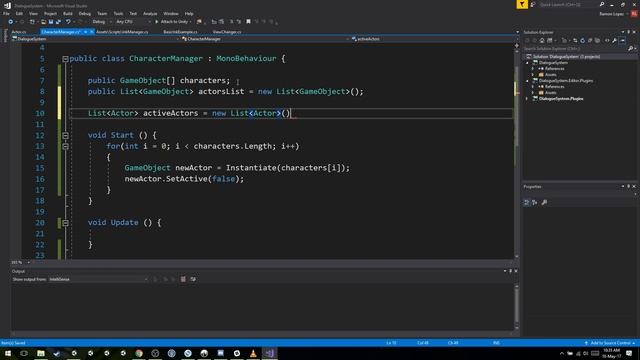Open the Ramon Lopez account menu
This screenshot has height=360, width=640.
(614, 14)
